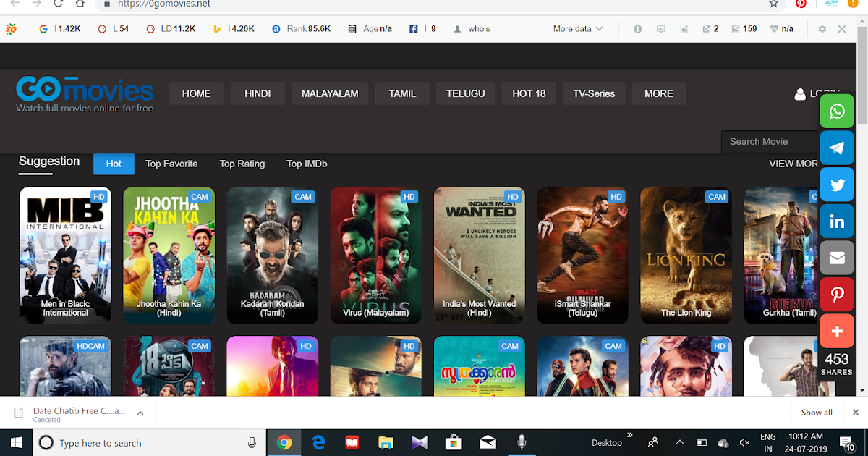Show hidden system tray icons
The image size is (868, 456).
pyautogui.click(x=679, y=442)
